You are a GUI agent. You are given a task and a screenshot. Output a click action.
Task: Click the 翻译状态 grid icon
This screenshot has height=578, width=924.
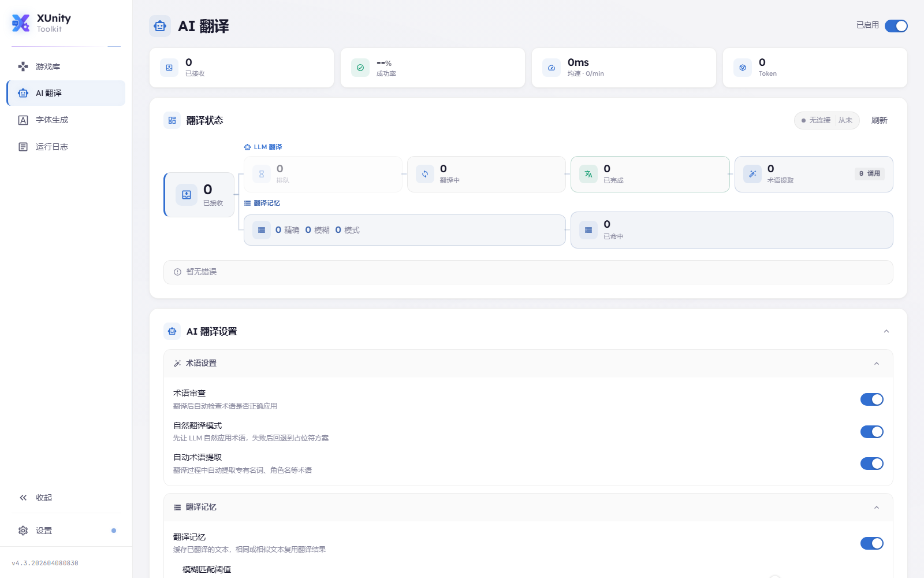[x=172, y=120]
